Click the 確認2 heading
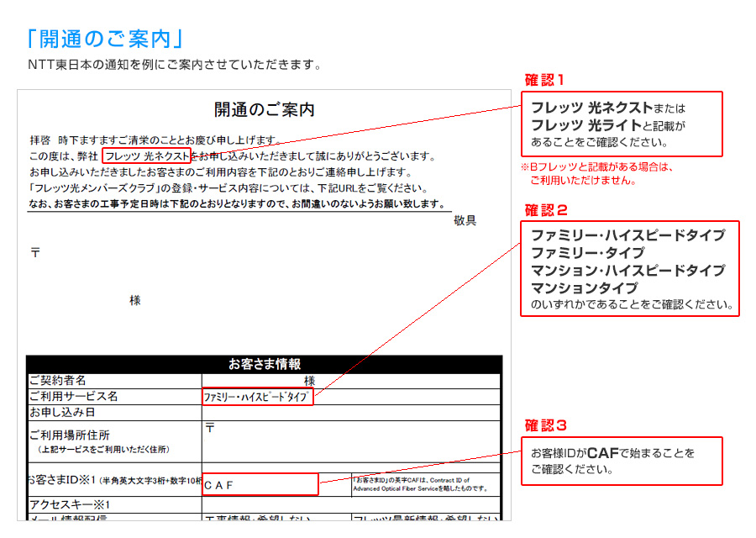The height and width of the screenshot is (538, 756). click(x=546, y=210)
